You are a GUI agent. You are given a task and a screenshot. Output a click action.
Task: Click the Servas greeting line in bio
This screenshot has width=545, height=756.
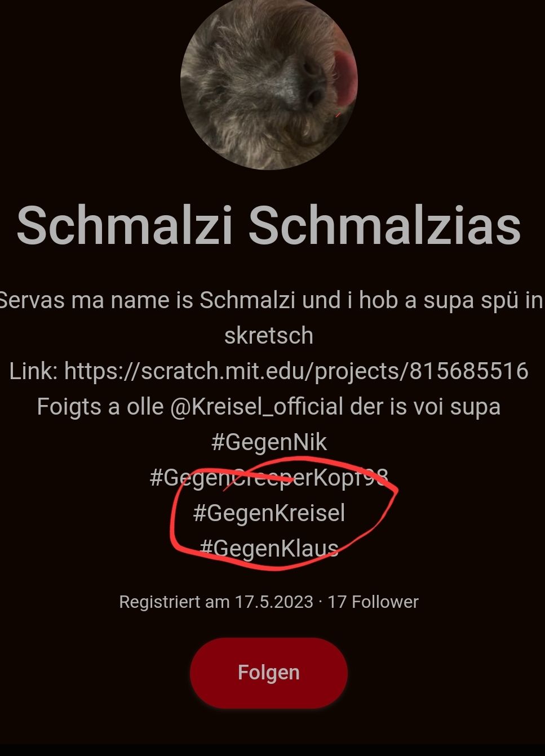[271, 300]
